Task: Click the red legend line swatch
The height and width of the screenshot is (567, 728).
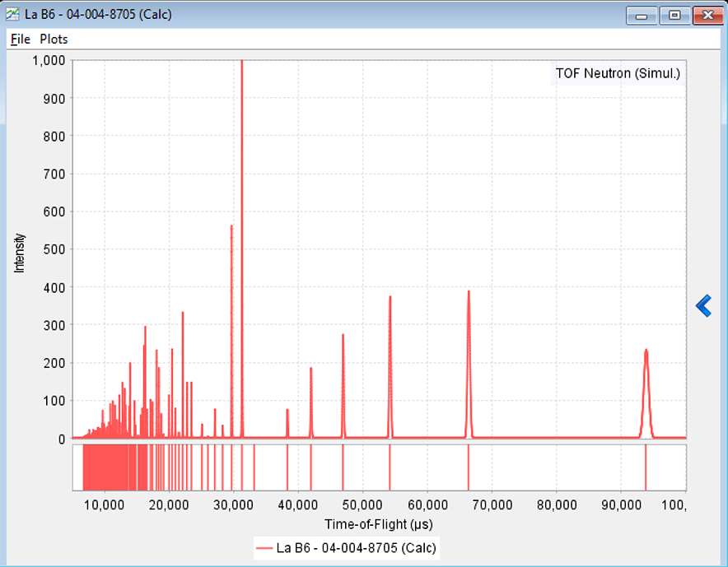Action: click(x=264, y=548)
